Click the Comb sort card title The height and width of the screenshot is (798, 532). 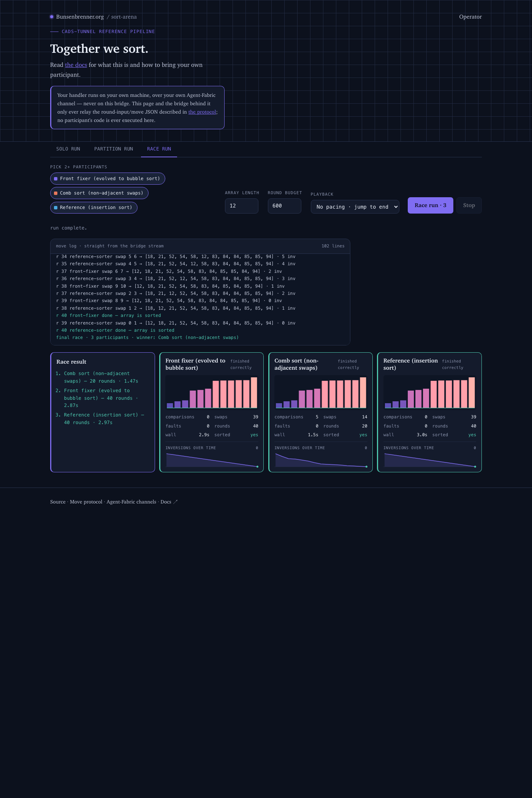[x=296, y=364]
